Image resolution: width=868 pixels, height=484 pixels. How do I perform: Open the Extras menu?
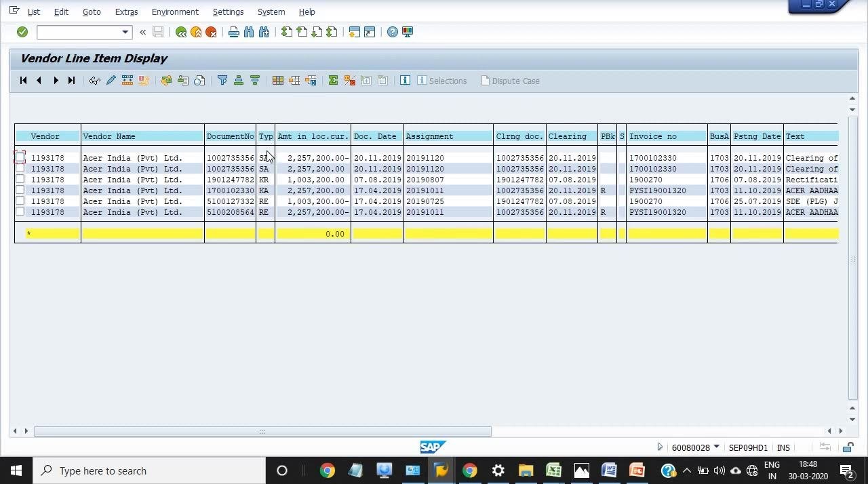coord(126,12)
